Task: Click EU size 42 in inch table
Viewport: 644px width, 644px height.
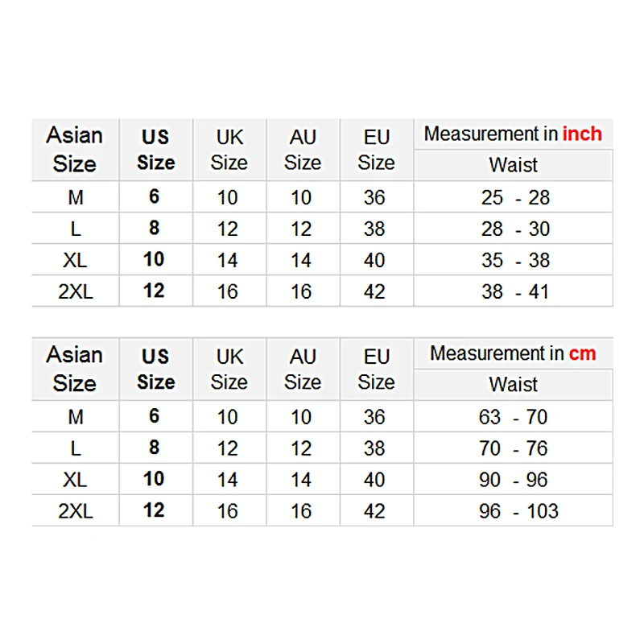Action: pos(374,291)
